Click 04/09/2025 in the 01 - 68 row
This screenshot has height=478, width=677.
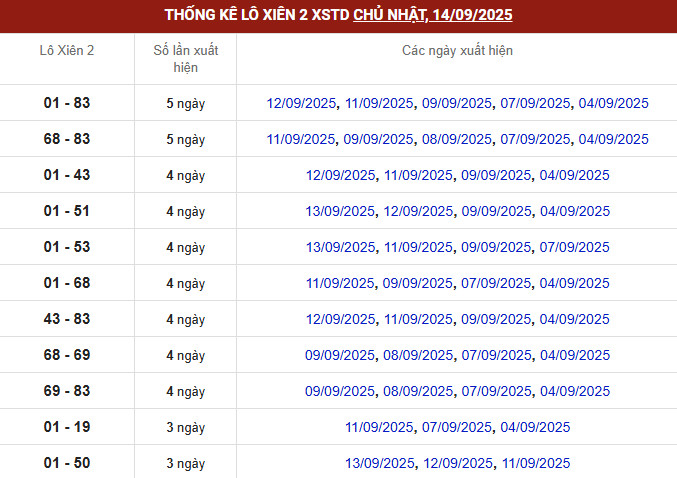(575, 283)
